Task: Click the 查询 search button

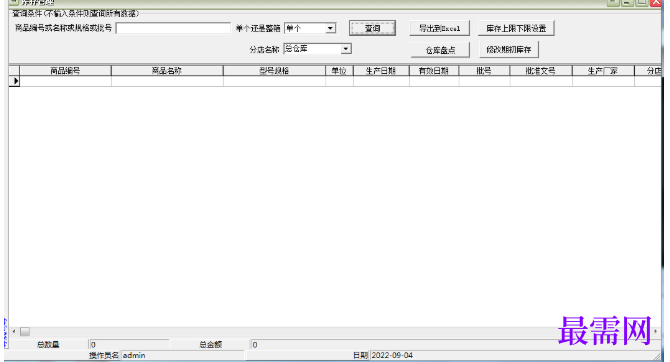Action: point(372,28)
